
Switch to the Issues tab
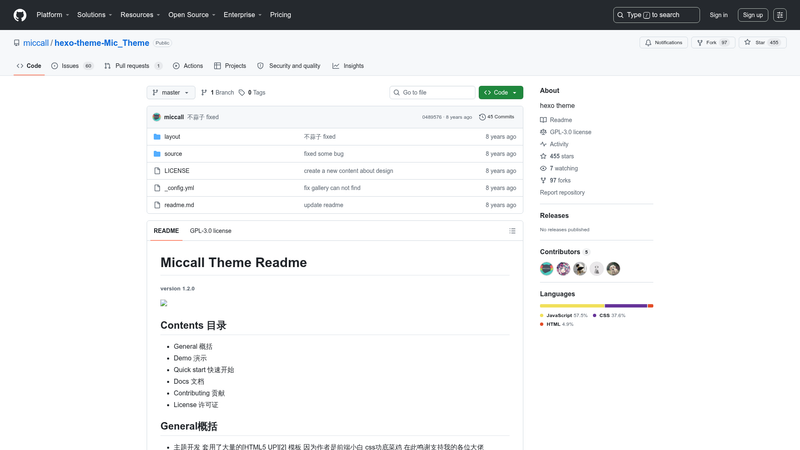[x=72, y=66]
